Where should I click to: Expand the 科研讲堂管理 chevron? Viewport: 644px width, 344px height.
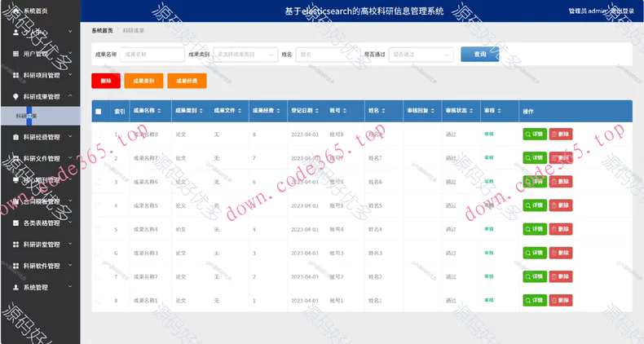point(70,244)
